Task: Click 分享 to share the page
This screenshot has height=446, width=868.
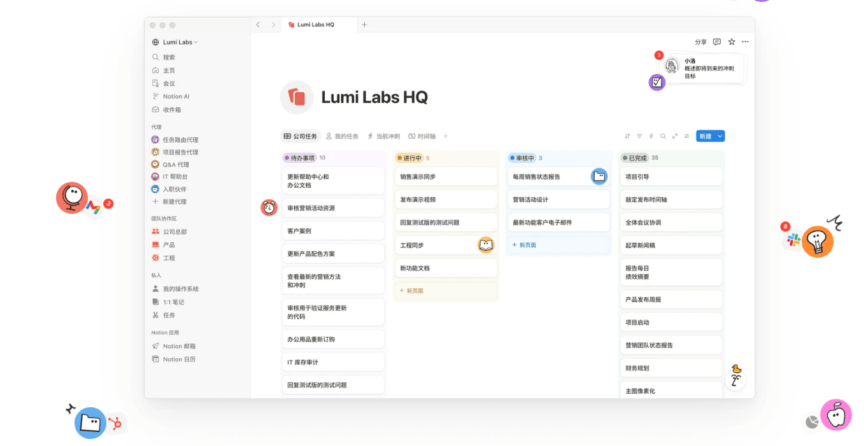Action: coord(701,42)
